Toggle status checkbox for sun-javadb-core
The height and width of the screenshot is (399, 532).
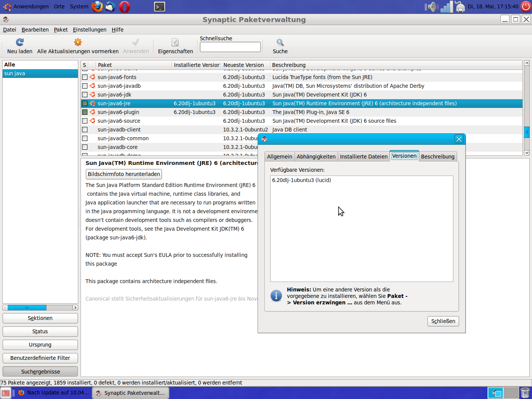[x=85, y=147]
